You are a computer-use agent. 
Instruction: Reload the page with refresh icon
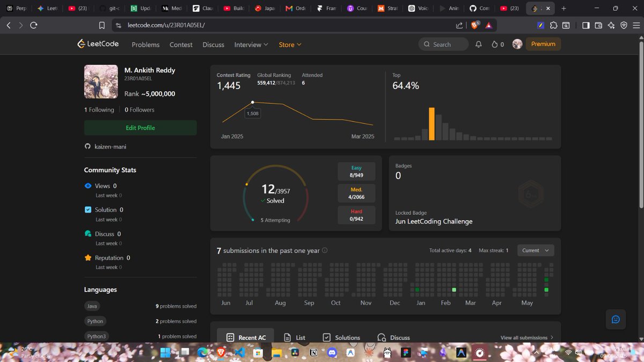[x=34, y=25]
